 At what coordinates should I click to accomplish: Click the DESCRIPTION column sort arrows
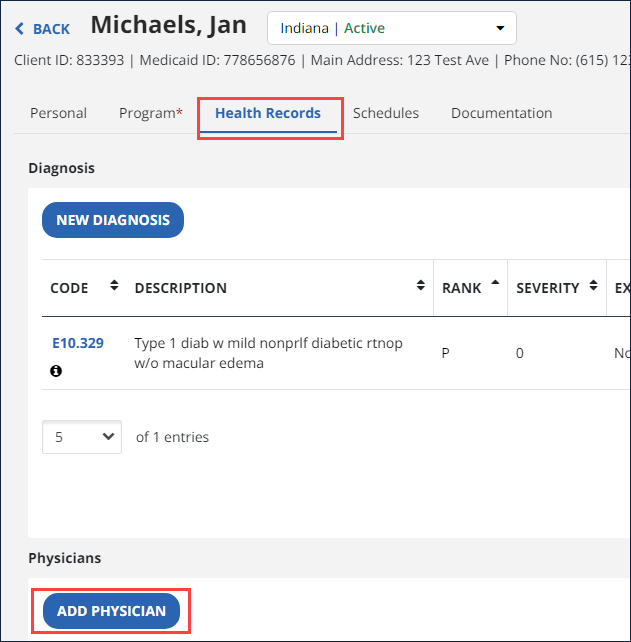pos(420,287)
